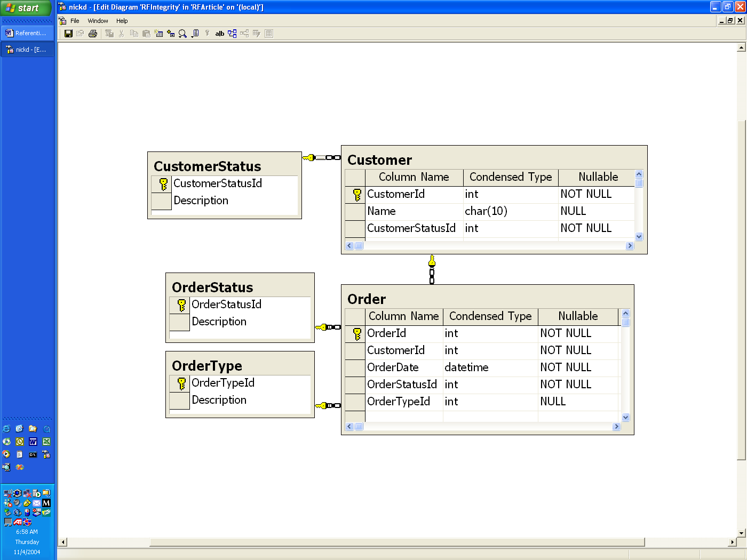Open Command Prompt from the quick launch
Screen dimensions: 747x560
[x=33, y=455]
